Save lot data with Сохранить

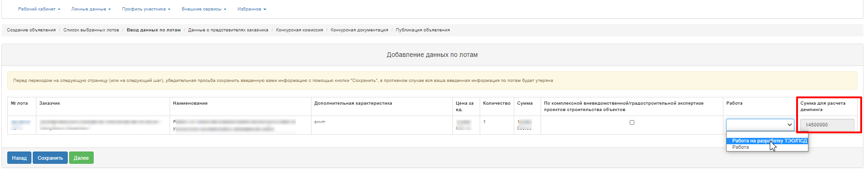tap(50, 158)
